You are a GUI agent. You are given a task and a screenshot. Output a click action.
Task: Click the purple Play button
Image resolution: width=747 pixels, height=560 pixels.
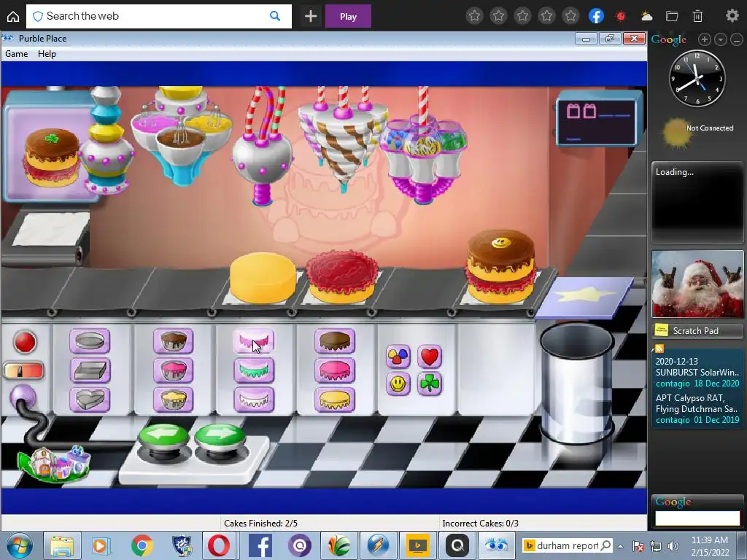pos(348,16)
